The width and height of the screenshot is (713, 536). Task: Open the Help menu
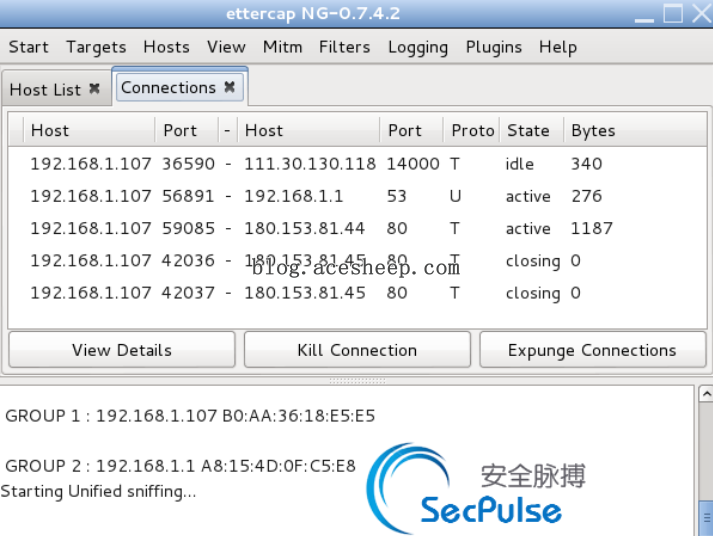(557, 47)
